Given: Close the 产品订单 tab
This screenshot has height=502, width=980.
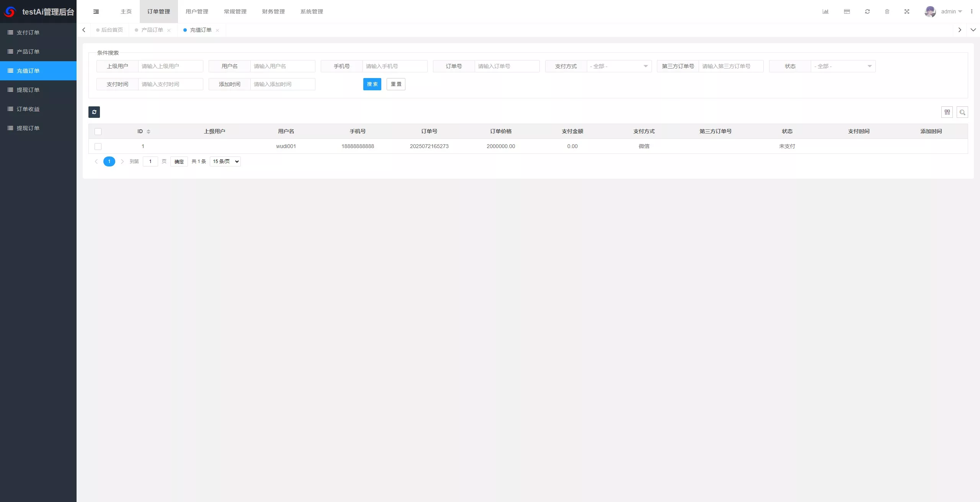Looking at the screenshot, I should tap(169, 30).
